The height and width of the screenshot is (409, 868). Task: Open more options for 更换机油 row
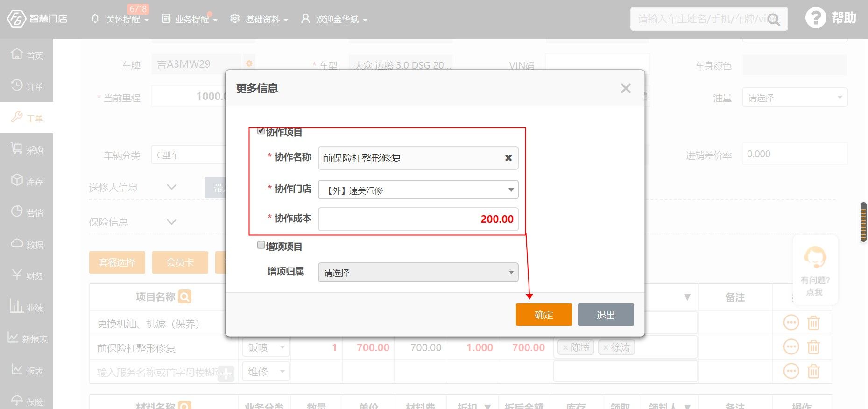point(791,323)
